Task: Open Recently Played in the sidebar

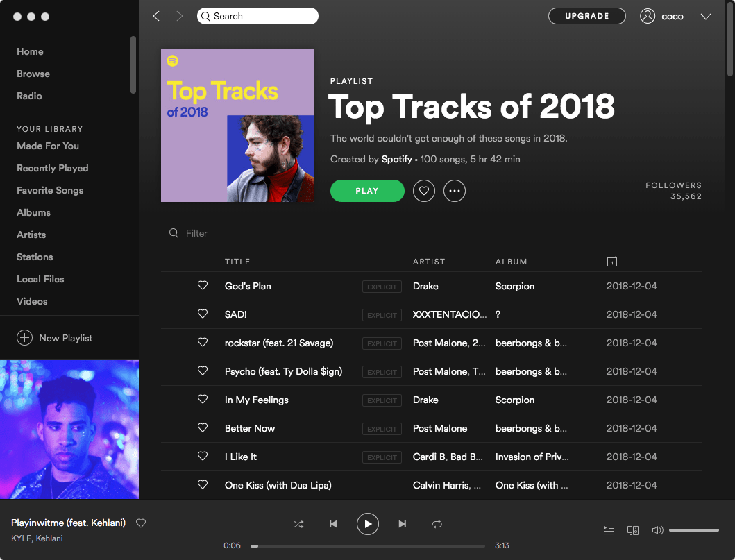Action: pos(52,168)
